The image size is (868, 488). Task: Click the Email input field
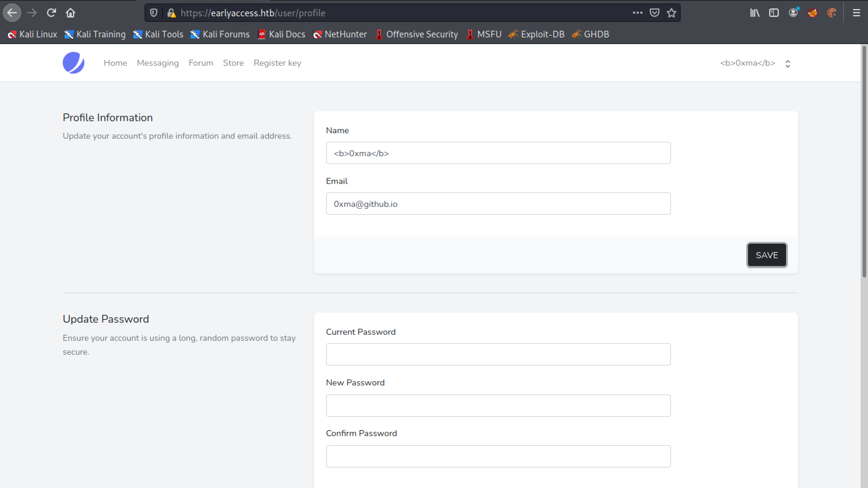pyautogui.click(x=498, y=204)
